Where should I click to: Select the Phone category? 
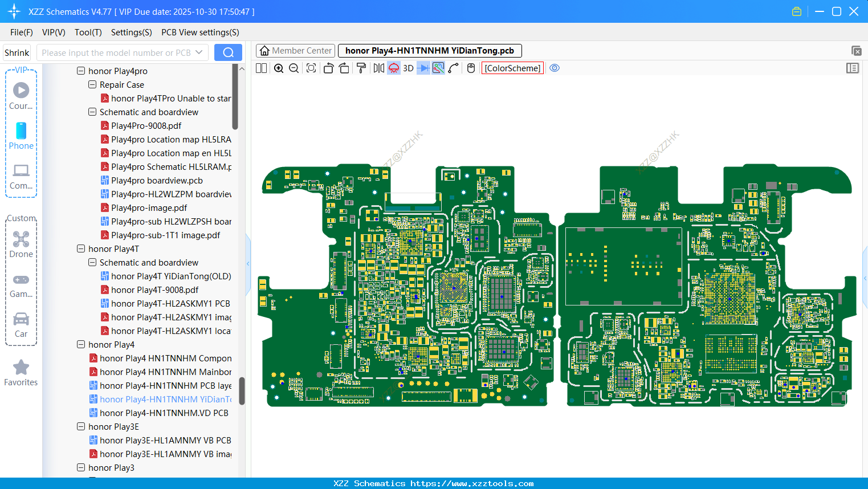pyautogui.click(x=21, y=136)
